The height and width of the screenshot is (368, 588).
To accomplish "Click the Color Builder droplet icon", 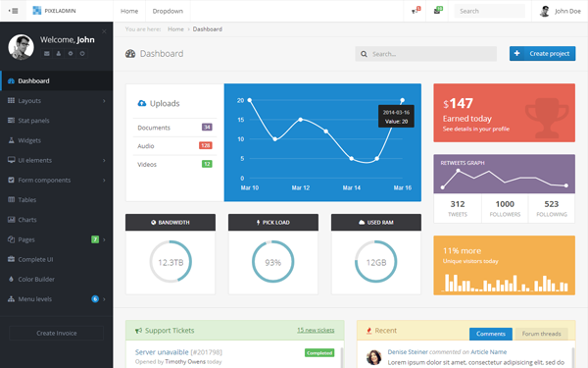I will pyautogui.click(x=11, y=279).
